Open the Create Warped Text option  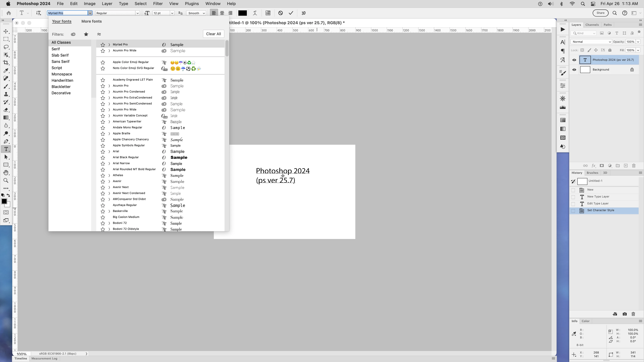255,13
